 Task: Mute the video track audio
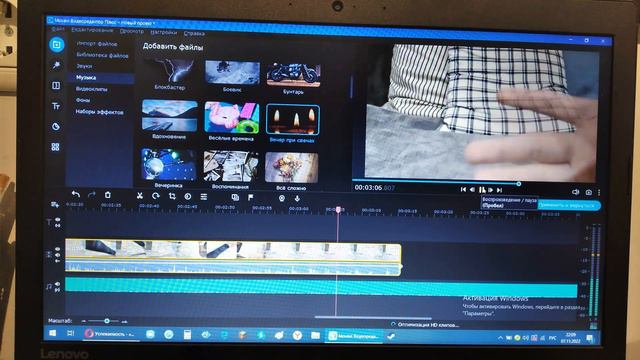pyautogui.click(x=58, y=255)
